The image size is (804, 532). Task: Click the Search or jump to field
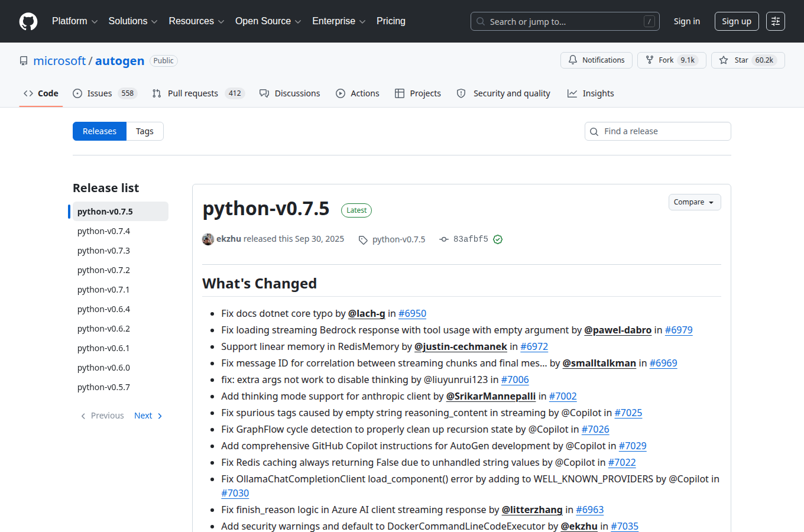(565, 21)
